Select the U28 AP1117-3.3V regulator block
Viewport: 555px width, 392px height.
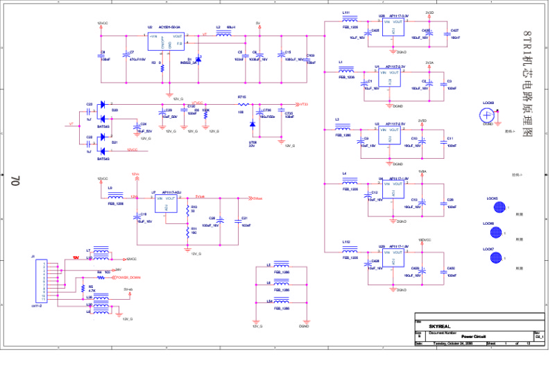[x=393, y=27]
